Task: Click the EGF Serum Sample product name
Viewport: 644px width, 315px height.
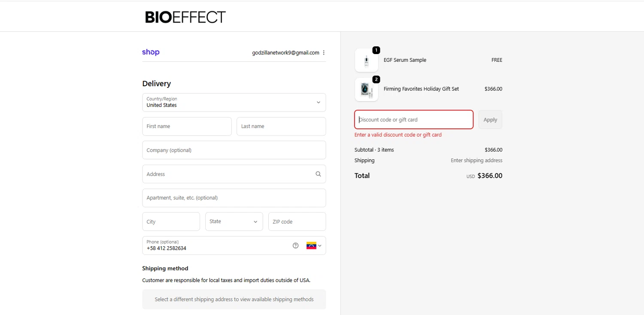Action: [405, 60]
